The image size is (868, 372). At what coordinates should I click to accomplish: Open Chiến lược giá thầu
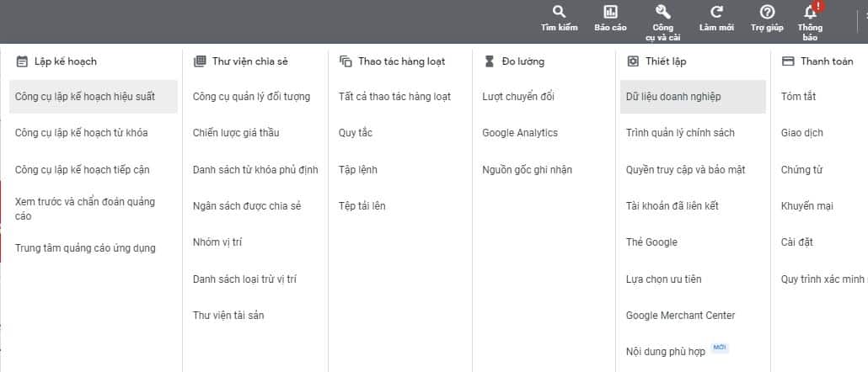coord(236,133)
